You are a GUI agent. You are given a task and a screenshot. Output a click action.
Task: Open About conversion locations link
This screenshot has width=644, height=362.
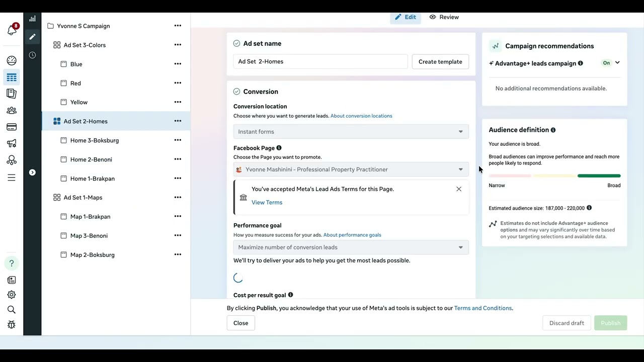361,116
